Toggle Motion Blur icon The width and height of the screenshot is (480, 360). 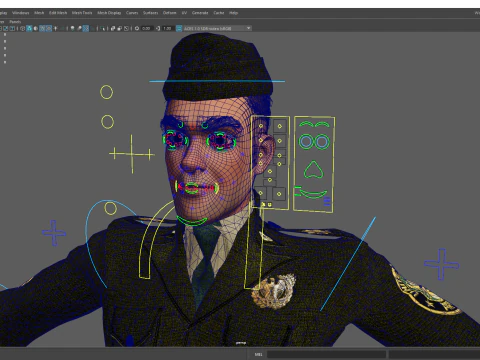pos(79,28)
